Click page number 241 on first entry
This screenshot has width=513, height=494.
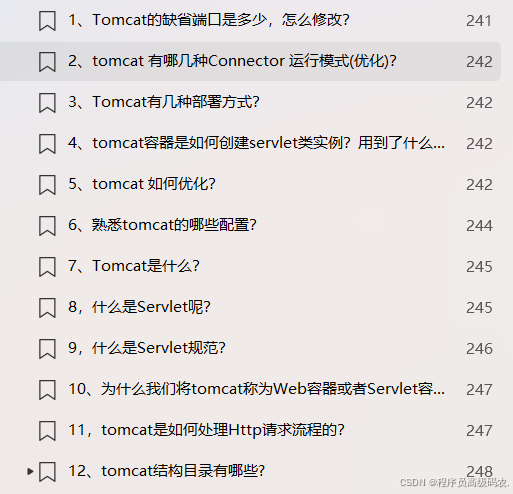pyautogui.click(x=478, y=21)
